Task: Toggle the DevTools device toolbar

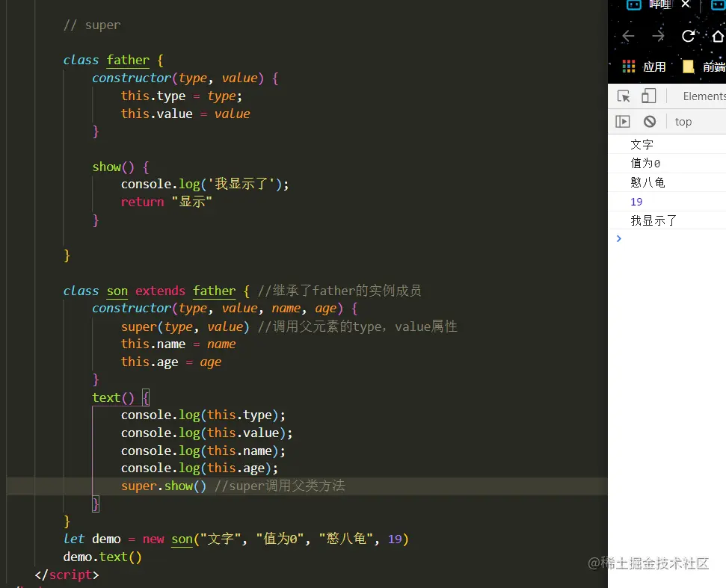Action: pyautogui.click(x=648, y=96)
